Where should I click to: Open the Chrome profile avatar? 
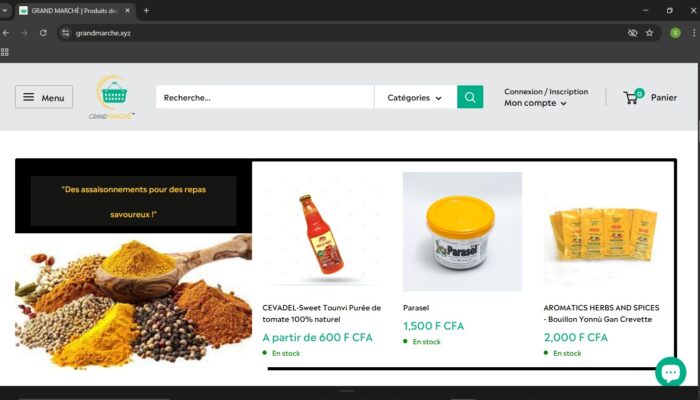click(x=675, y=33)
